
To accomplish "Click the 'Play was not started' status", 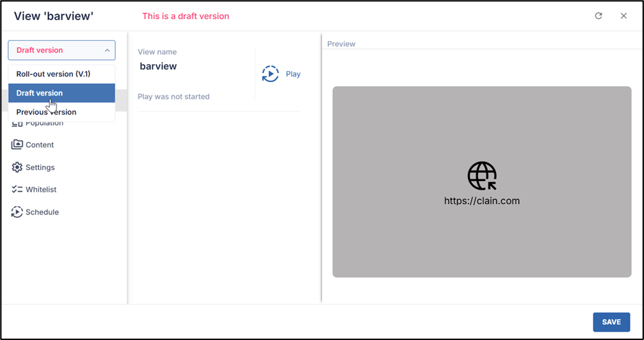I will 173,97.
